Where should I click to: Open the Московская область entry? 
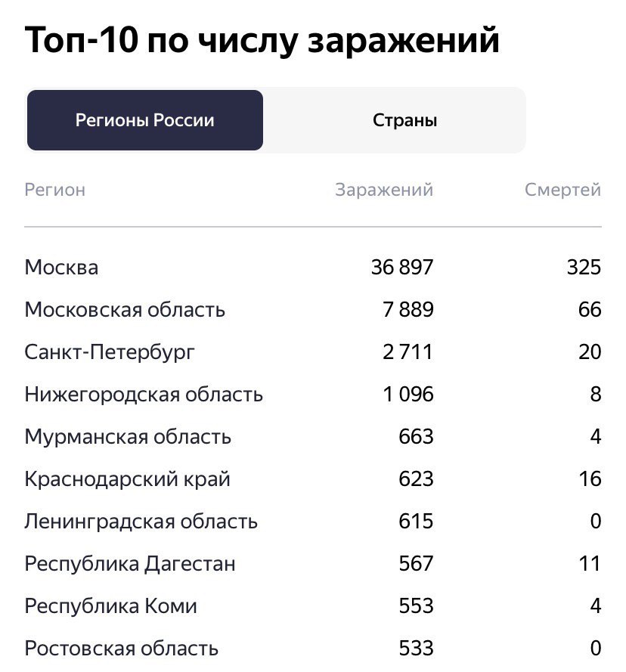(x=125, y=310)
